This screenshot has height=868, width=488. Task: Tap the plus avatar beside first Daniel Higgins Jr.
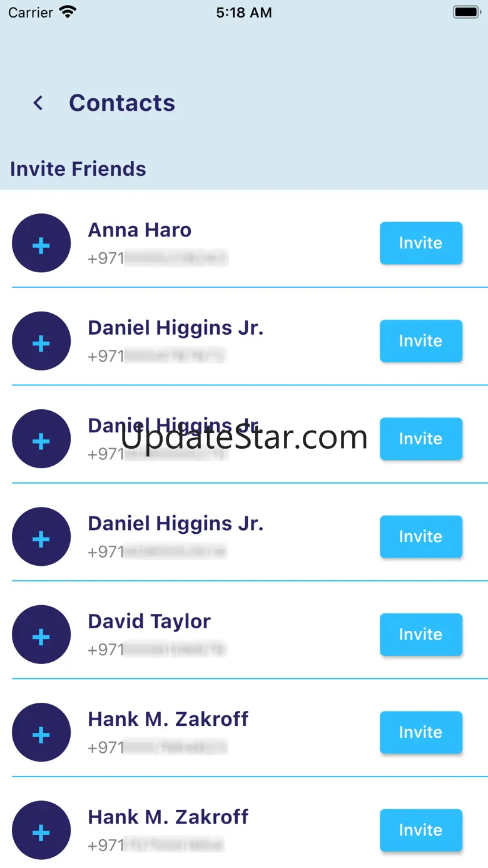click(x=41, y=341)
